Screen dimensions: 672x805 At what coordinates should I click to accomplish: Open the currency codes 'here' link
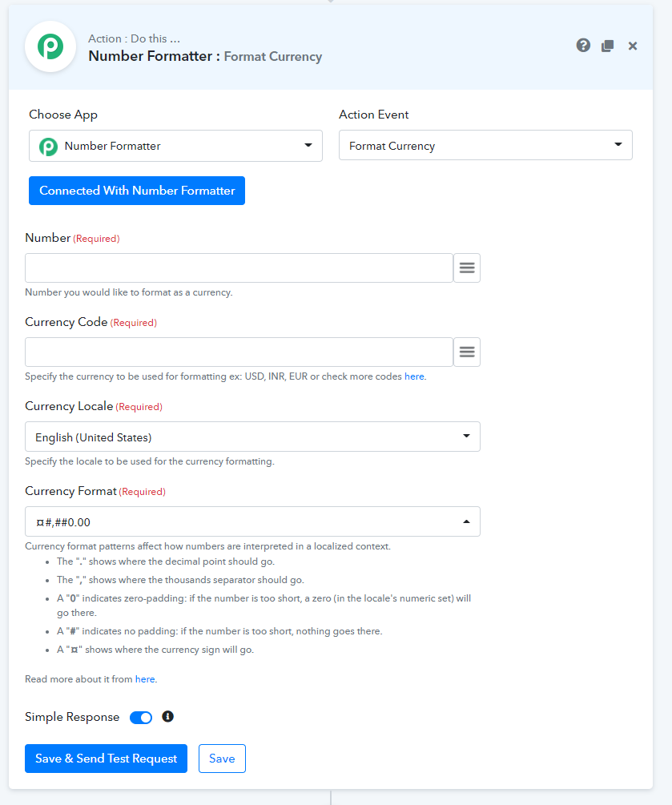tap(414, 376)
